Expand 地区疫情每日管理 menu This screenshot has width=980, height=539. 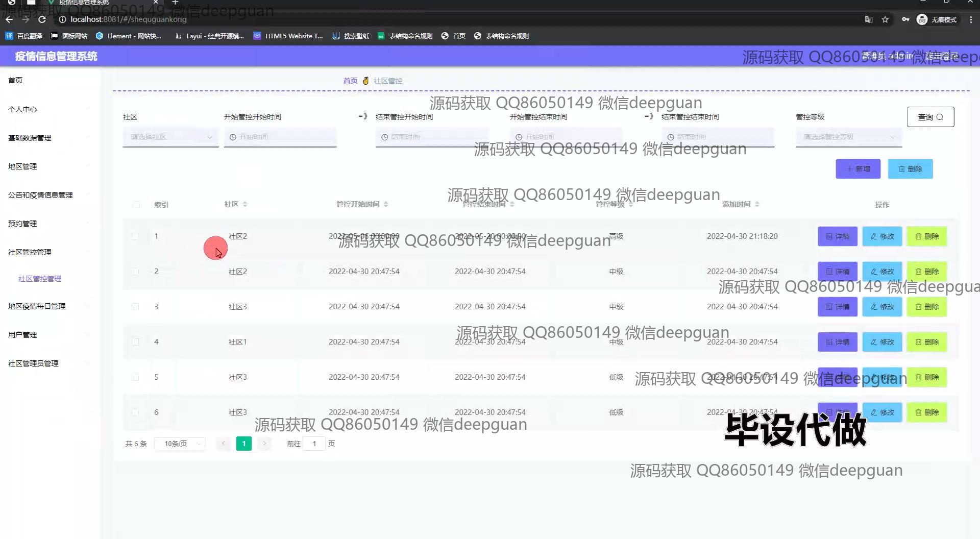(49, 306)
